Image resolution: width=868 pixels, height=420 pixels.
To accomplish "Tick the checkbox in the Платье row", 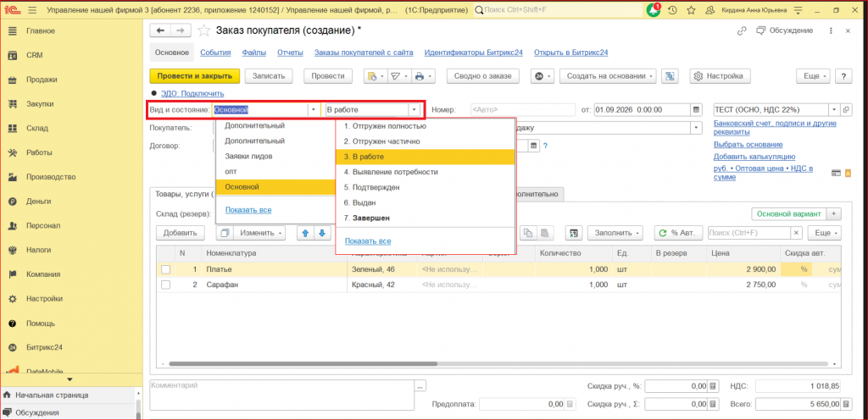I will [x=165, y=269].
